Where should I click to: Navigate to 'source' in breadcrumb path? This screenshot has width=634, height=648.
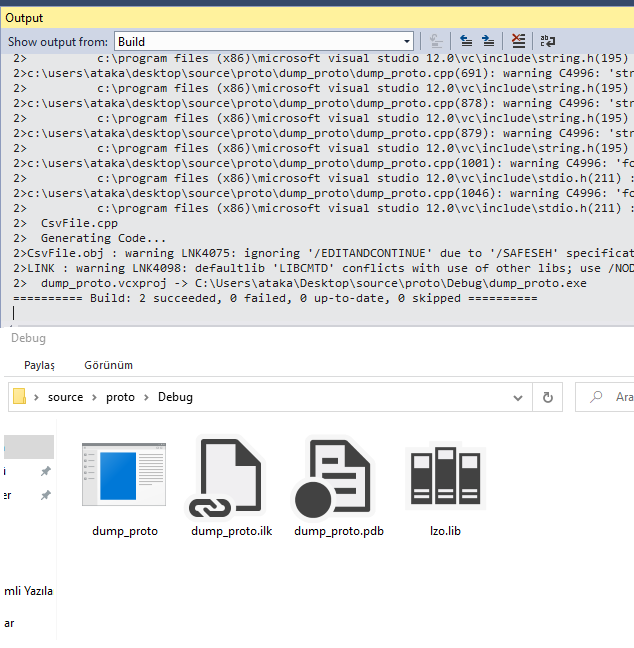66,397
